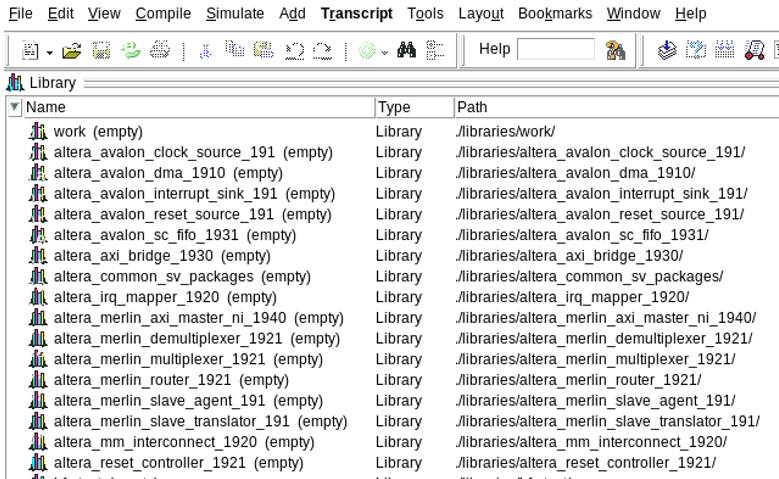Sort by the Type column header
Viewport: 779px width, 479px height.
point(415,107)
